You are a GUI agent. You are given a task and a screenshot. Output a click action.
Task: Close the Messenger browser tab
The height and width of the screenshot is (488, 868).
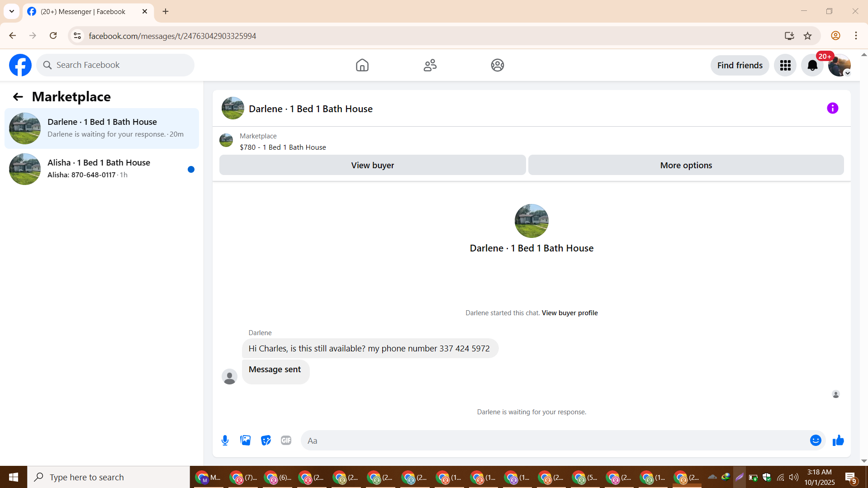coord(145,11)
